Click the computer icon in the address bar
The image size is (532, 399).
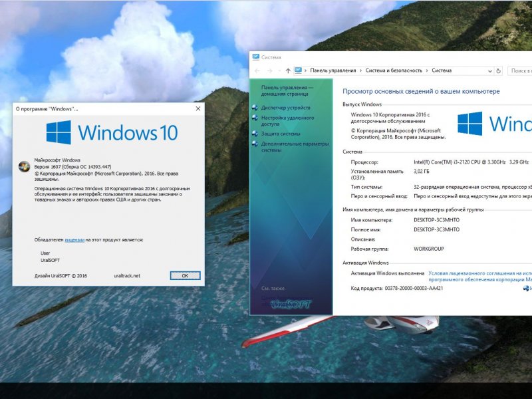click(298, 70)
